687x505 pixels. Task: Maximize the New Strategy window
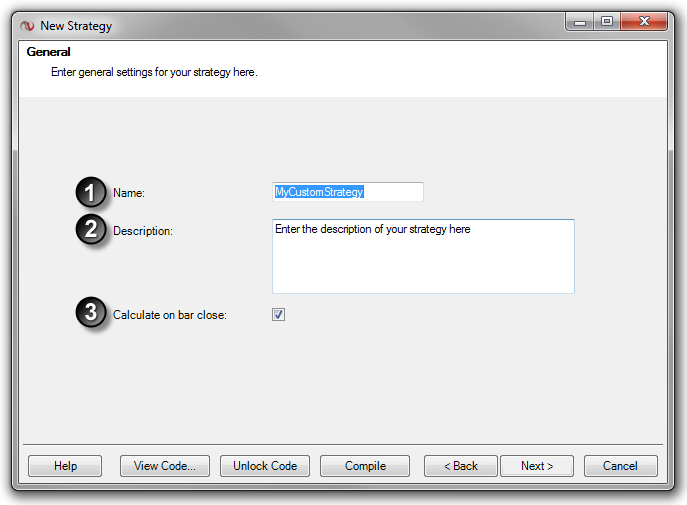tap(607, 21)
